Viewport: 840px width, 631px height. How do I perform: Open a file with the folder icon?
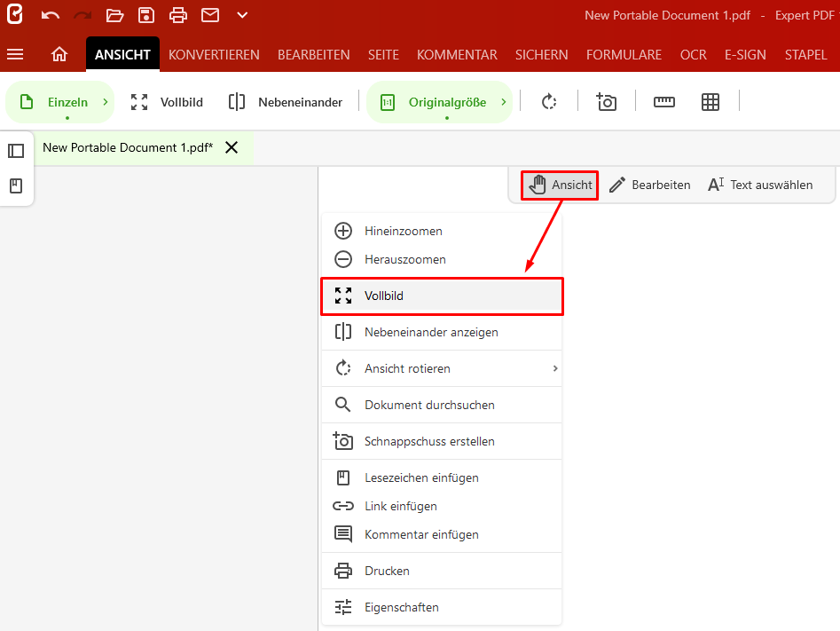point(114,15)
